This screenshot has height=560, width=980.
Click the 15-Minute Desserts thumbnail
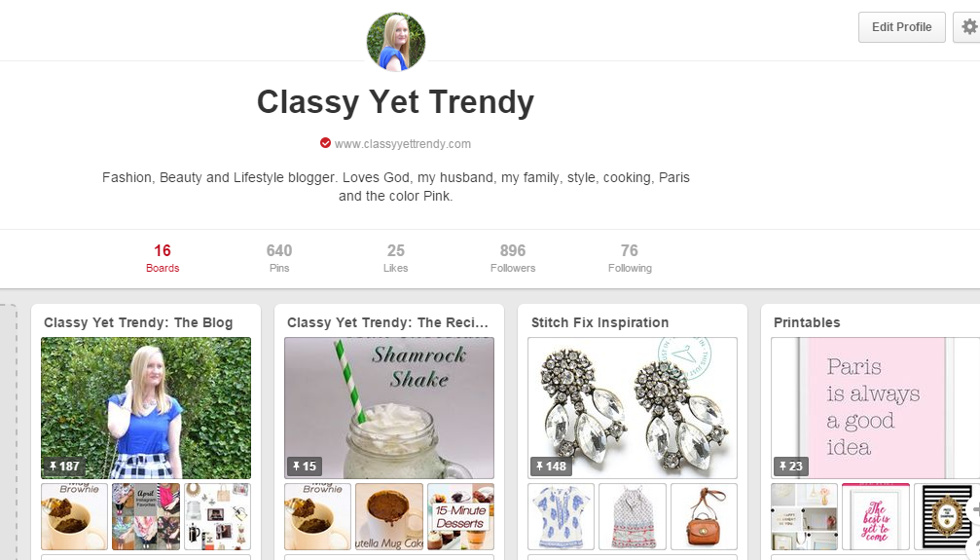coord(460,516)
